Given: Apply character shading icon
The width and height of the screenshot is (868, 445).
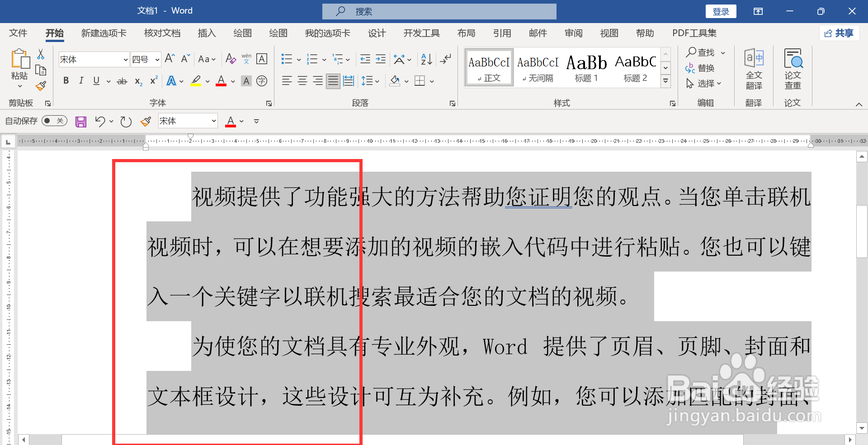Looking at the screenshot, I should tap(246, 81).
